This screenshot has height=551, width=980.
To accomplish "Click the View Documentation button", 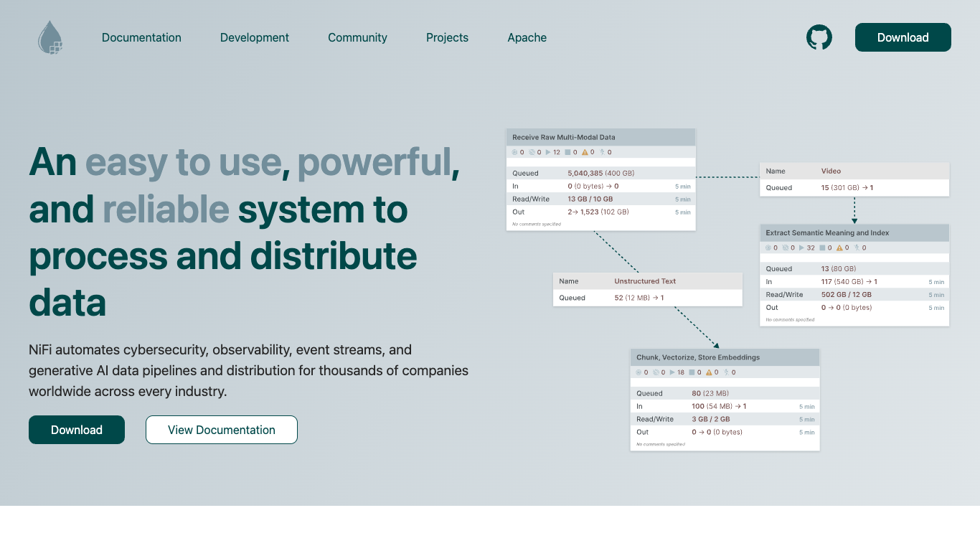I will click(x=222, y=430).
